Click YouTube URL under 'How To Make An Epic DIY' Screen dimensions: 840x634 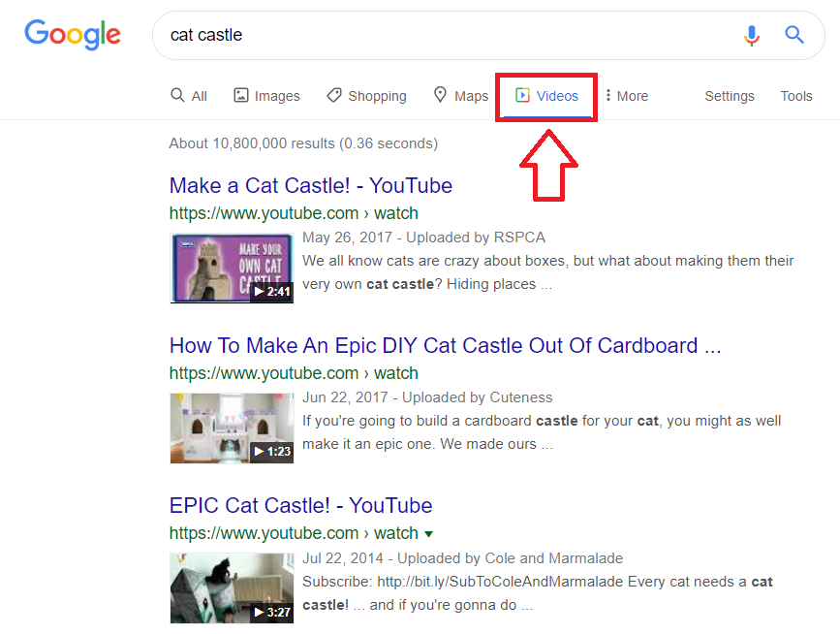[x=294, y=373]
